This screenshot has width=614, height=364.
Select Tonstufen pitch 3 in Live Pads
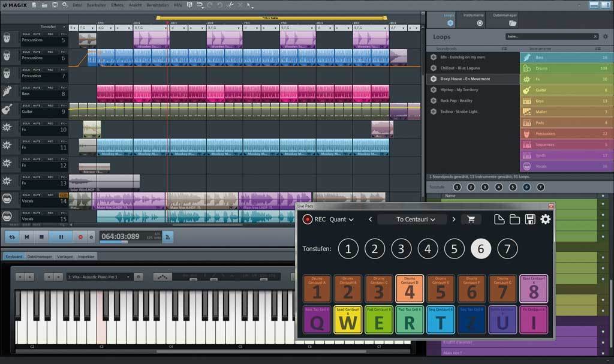pyautogui.click(x=401, y=248)
